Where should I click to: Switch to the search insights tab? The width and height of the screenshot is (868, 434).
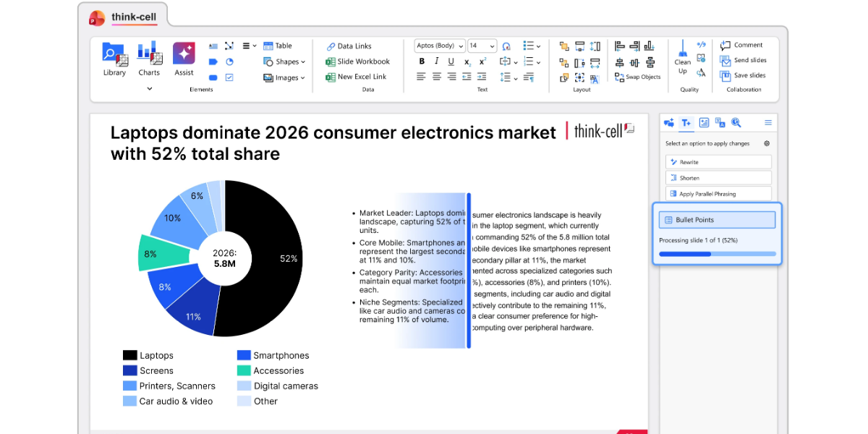736,122
